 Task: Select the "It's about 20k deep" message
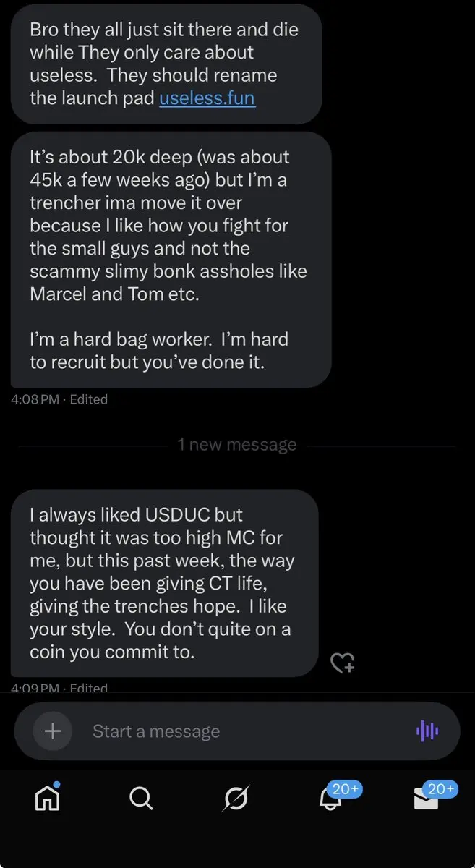(171, 259)
